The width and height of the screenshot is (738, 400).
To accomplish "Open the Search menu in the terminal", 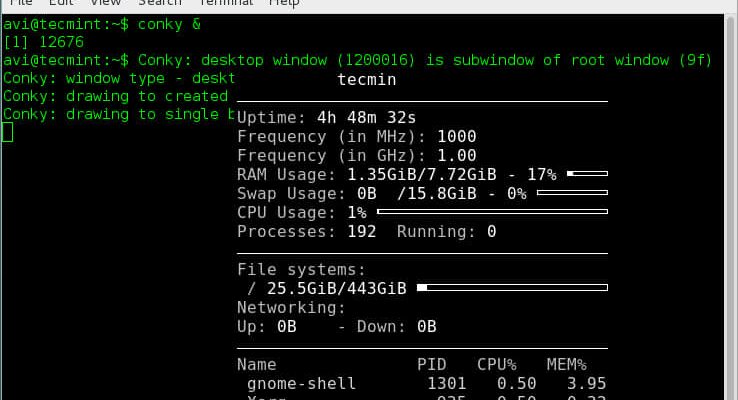I will 160,3.
